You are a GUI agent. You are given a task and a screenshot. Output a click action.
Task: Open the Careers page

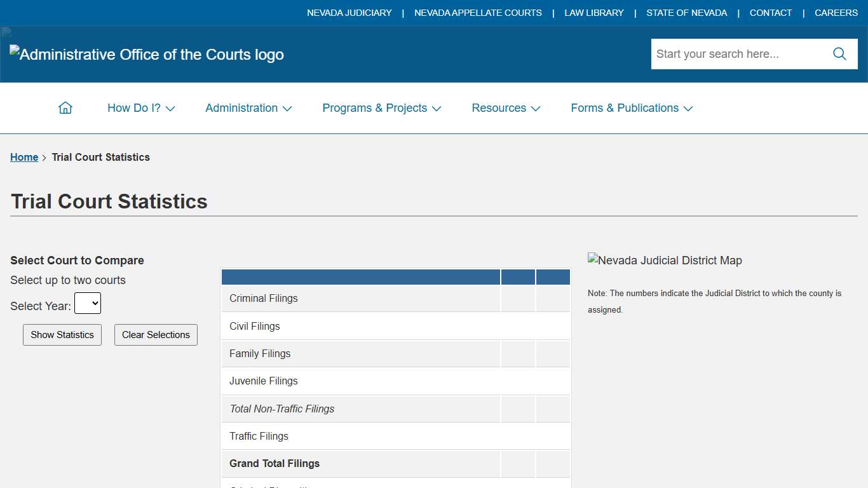[x=836, y=13]
